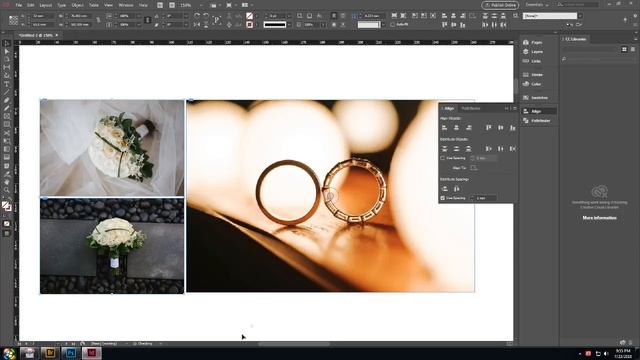Open the Align To dropdown

(473, 168)
